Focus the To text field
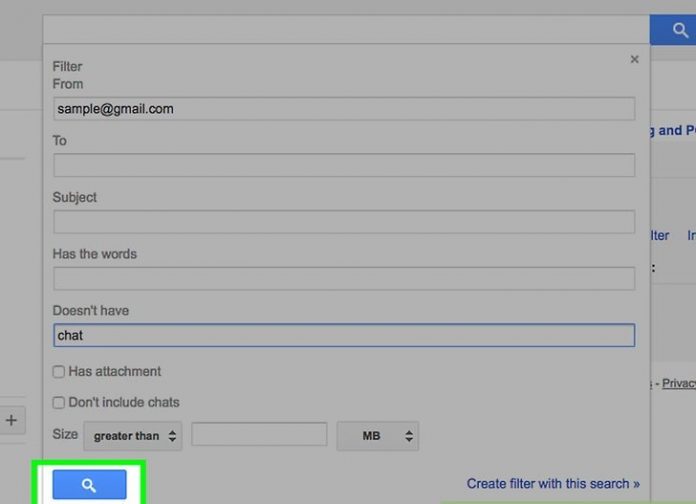The width and height of the screenshot is (696, 504). pyautogui.click(x=343, y=165)
